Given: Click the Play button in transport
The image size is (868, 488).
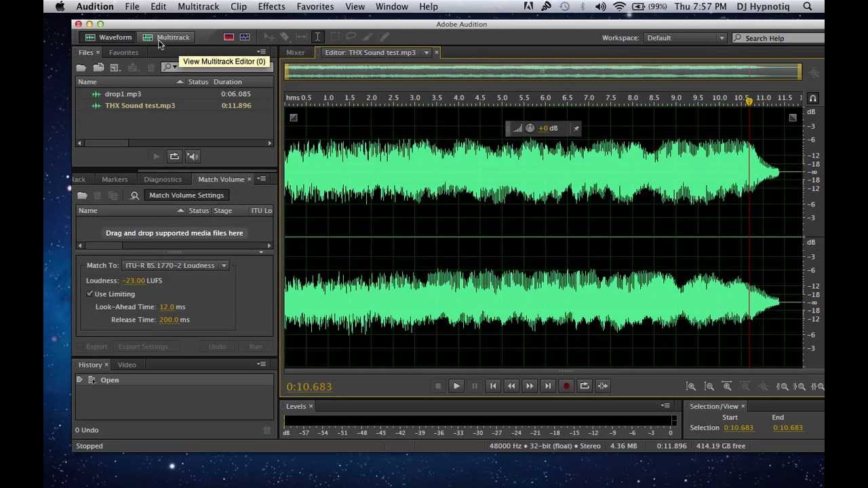Looking at the screenshot, I should (456, 386).
